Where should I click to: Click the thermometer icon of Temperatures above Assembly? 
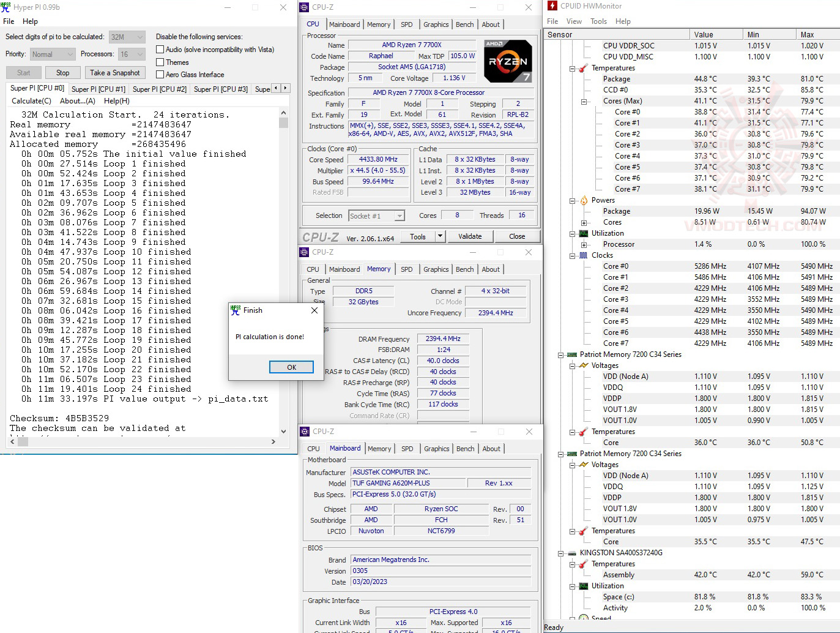584,564
